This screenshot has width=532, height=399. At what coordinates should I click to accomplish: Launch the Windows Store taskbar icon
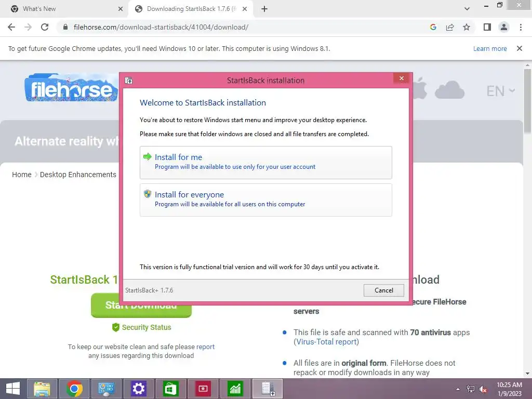tap(170, 389)
